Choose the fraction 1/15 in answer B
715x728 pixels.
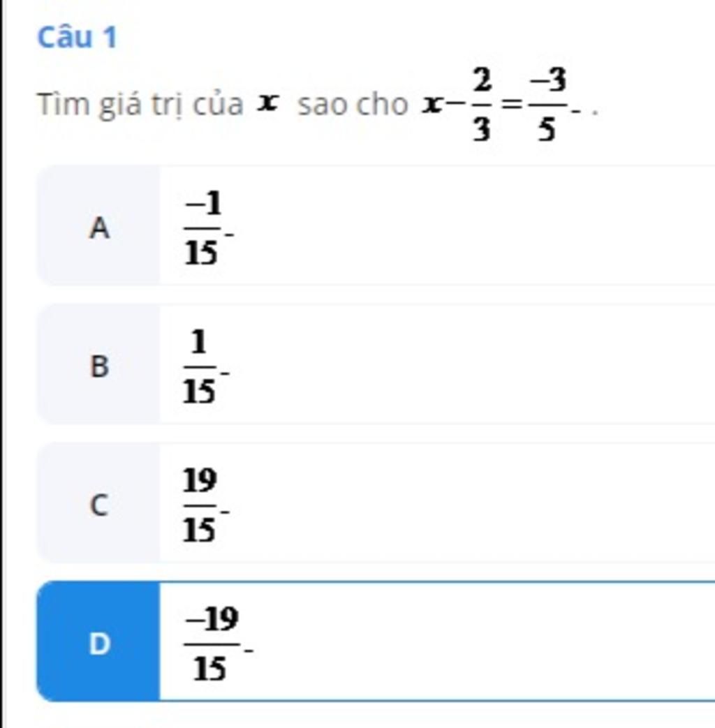[199, 367]
